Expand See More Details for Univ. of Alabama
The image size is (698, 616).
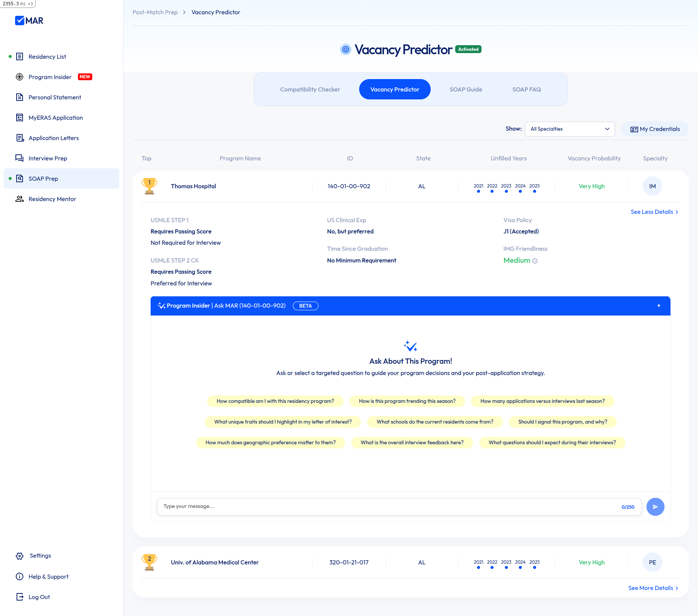[x=653, y=588]
